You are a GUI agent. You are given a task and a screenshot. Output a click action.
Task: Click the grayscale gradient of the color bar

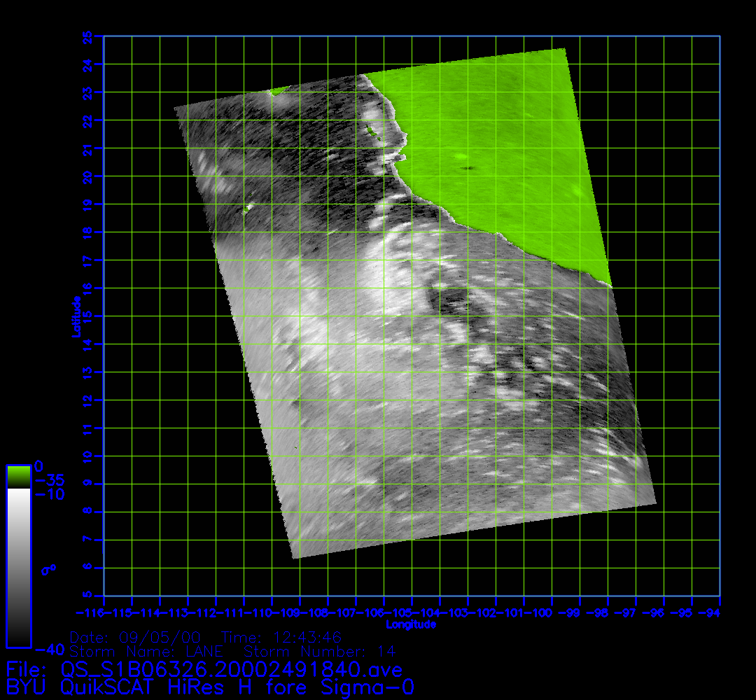pos(18,567)
